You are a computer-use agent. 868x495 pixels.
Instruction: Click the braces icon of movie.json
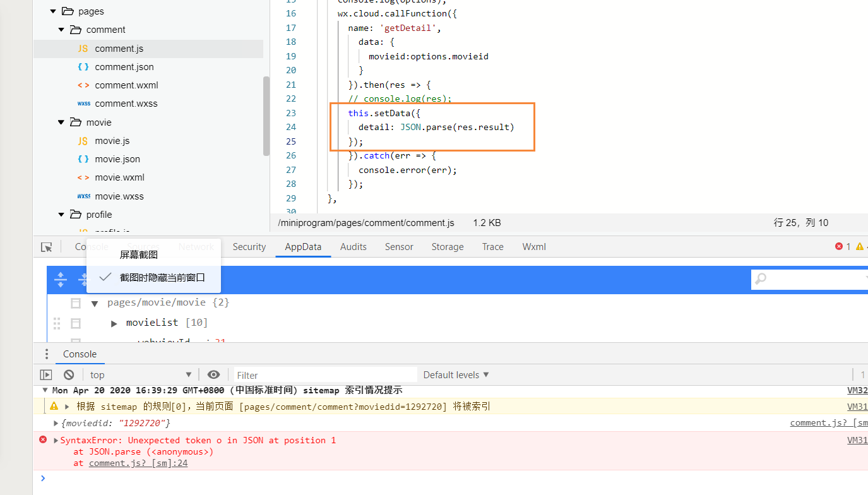[x=83, y=159]
